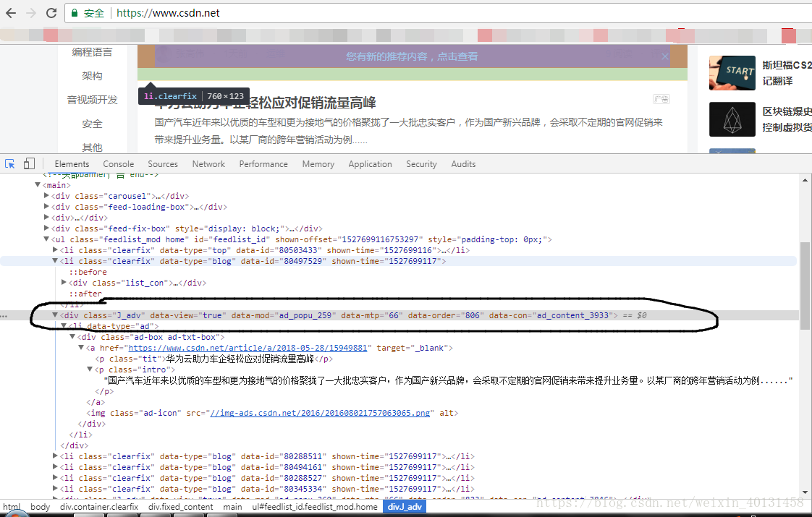The width and height of the screenshot is (812, 517).
Task: Switch to the Network tab
Action: point(208,164)
